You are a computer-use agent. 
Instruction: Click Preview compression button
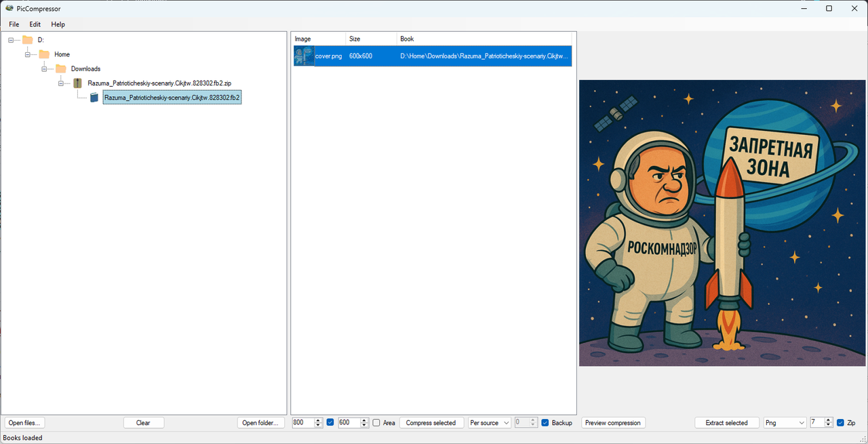point(613,422)
